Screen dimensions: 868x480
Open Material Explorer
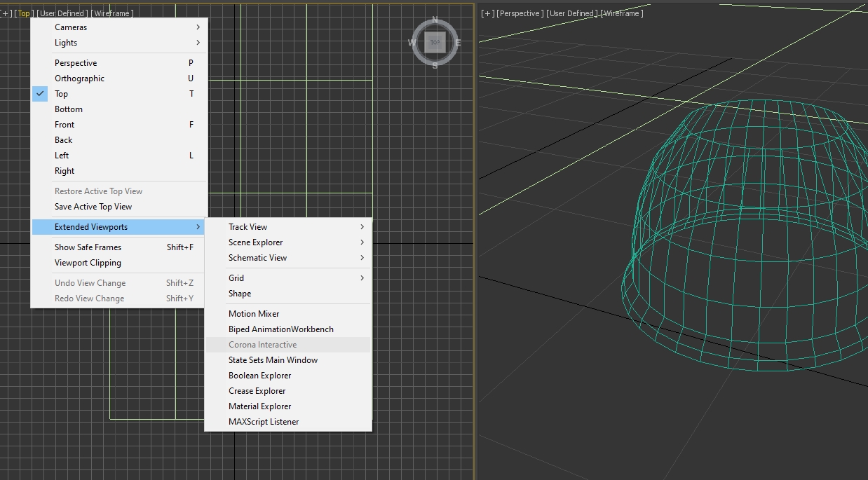click(288, 406)
